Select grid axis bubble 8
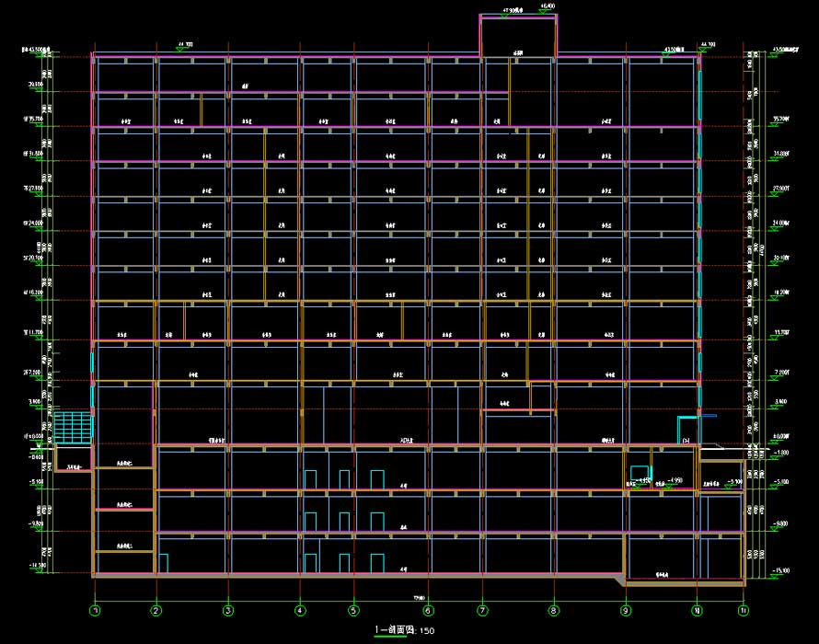This screenshot has width=819, height=644. (x=554, y=610)
